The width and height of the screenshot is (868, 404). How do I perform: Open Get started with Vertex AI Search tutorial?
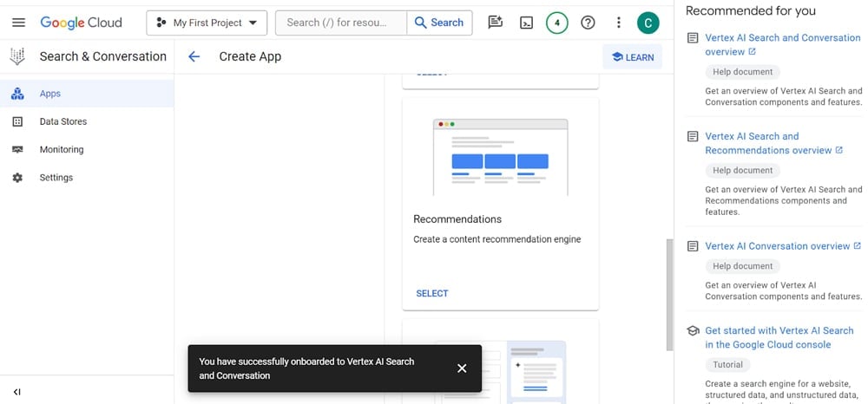tap(779, 337)
